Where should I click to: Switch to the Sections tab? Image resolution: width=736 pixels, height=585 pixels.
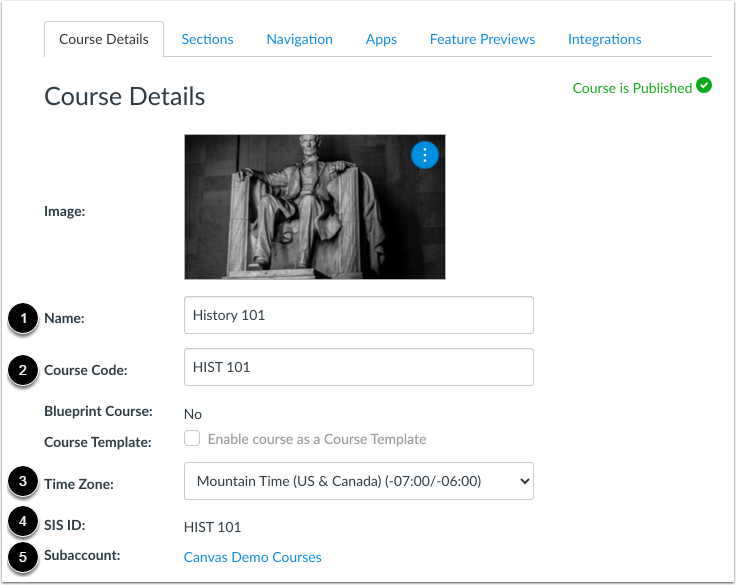tap(207, 39)
